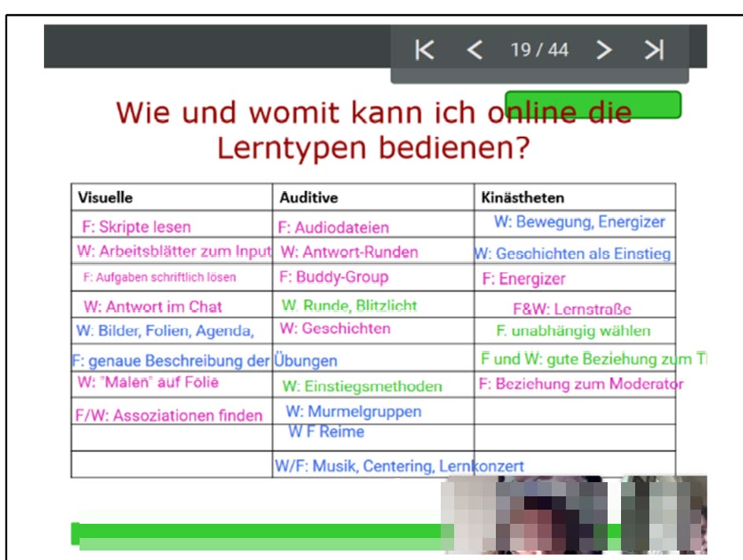Click 'F. unabhängig wählen' entry
743x560 pixels.
coord(573,330)
